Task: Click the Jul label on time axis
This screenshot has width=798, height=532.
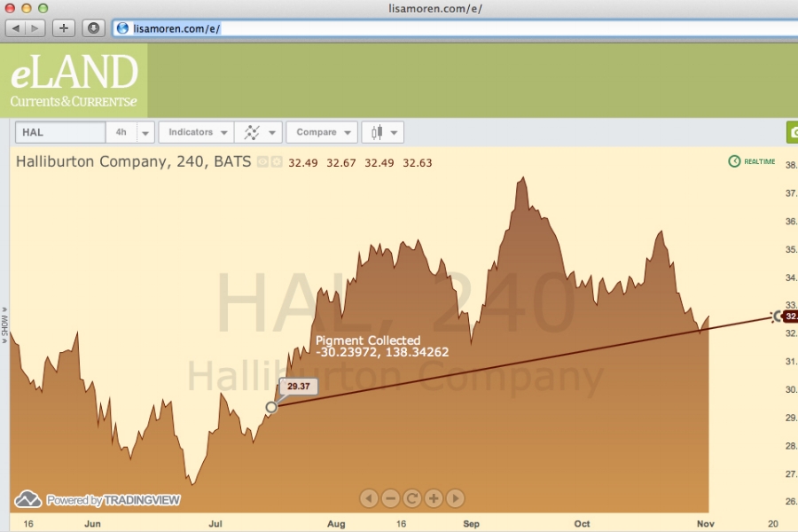Action: pyautogui.click(x=215, y=523)
